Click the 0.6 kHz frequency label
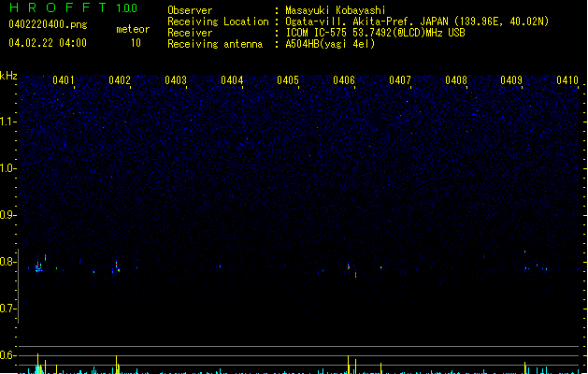Viewport: 588px width, 374px height. tap(8, 355)
